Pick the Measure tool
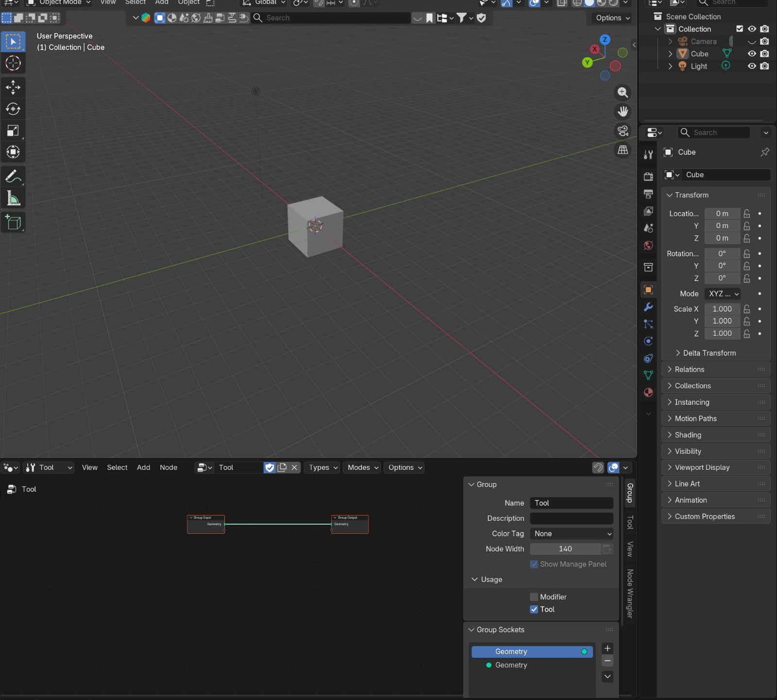Image resolution: width=777 pixels, height=700 pixels. tap(13, 198)
